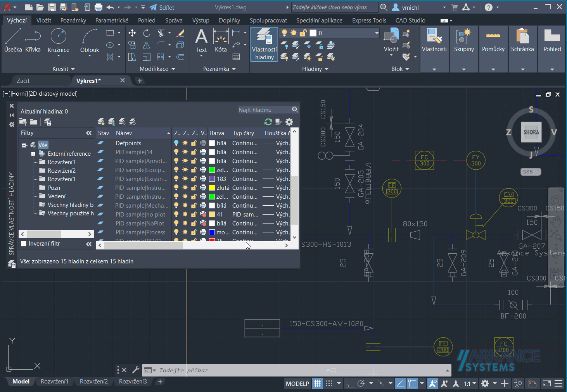567x392 pixels.
Task: Click green color swatch of PID sample|Equip... layer
Action: coord(212,170)
